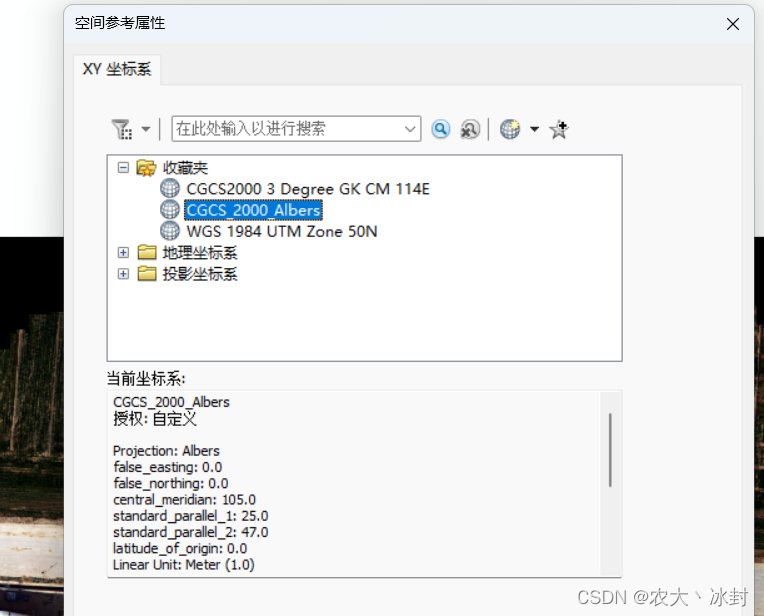Close the 空间参考属性 dialog
Screen dimensions: 764x616
[x=733, y=24]
